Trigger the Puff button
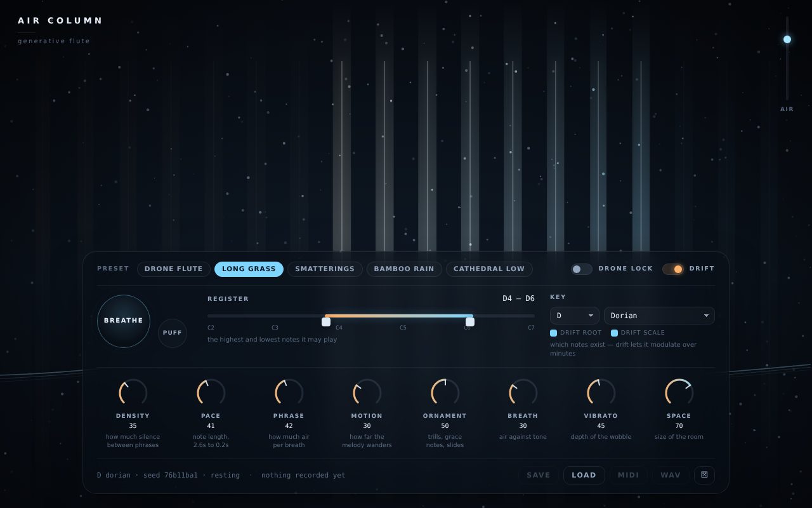 click(x=173, y=333)
